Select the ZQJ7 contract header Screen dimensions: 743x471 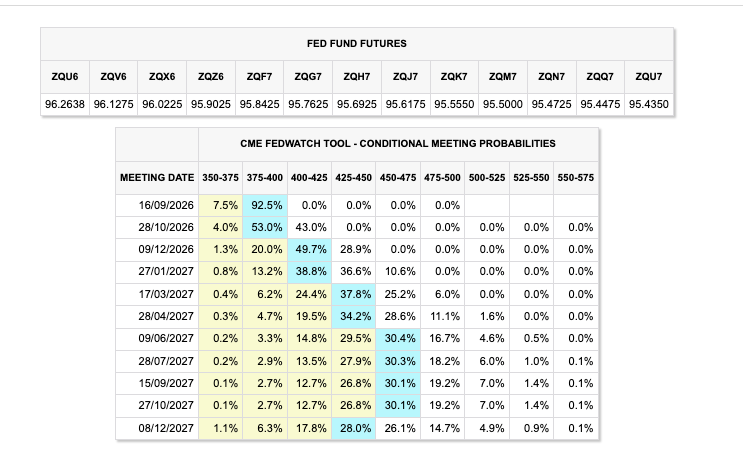pos(406,77)
